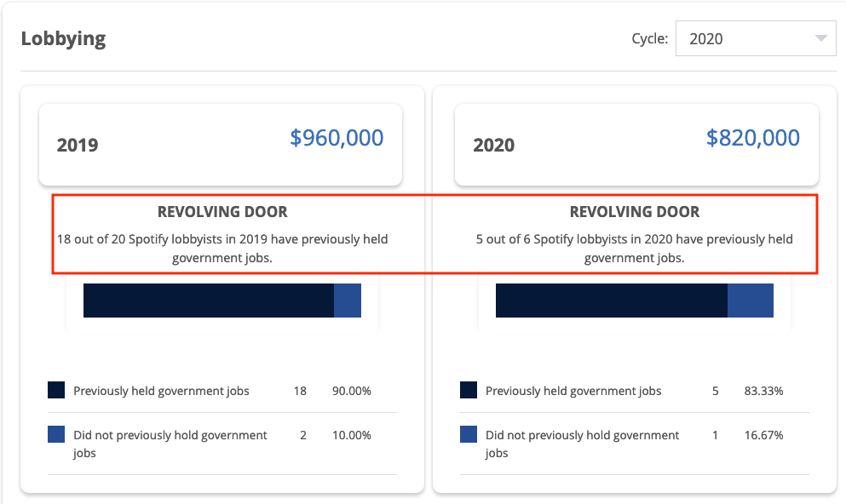Click the dark navy bar segment in the 2019 chart
The width and height of the screenshot is (846, 504).
point(208,301)
